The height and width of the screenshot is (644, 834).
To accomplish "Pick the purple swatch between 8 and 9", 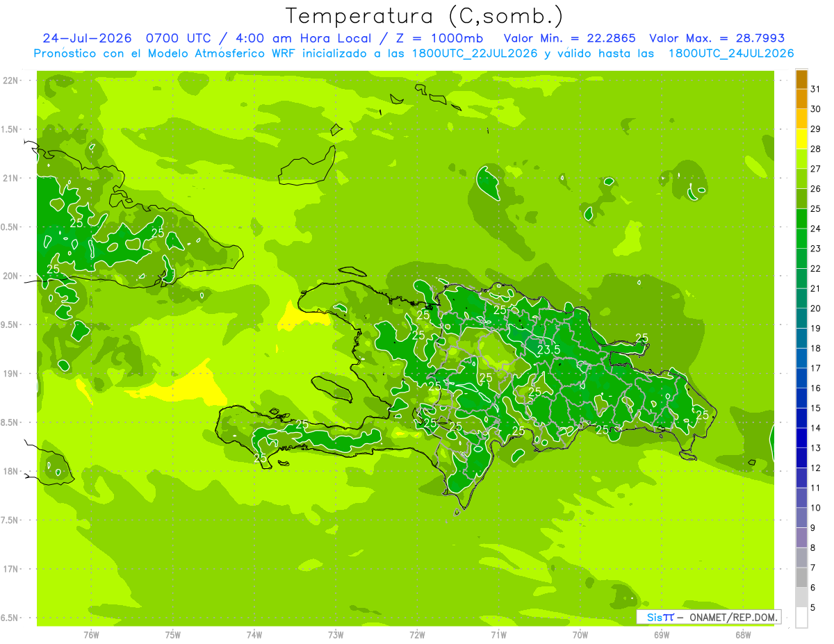I will [x=801, y=538].
